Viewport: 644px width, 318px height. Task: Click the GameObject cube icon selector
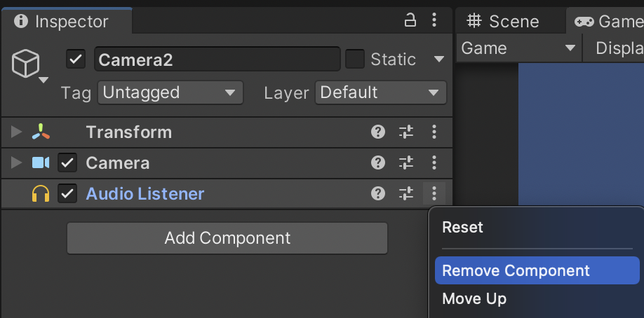[x=27, y=66]
